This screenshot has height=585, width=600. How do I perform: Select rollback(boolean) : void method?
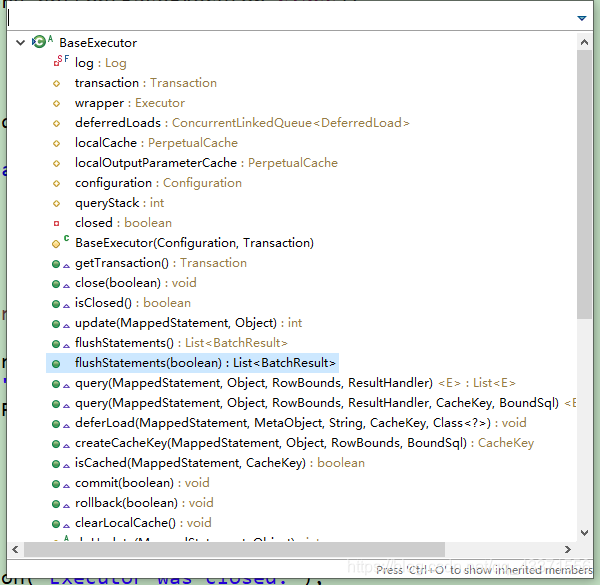(144, 503)
